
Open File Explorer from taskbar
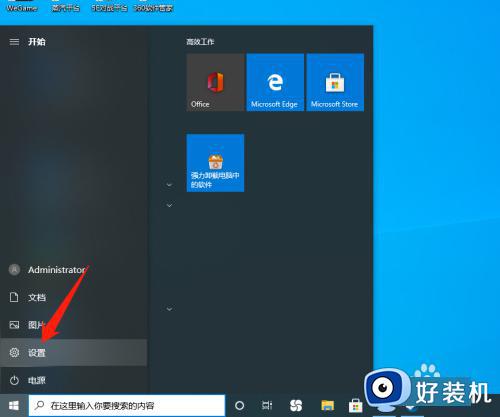pos(328,406)
